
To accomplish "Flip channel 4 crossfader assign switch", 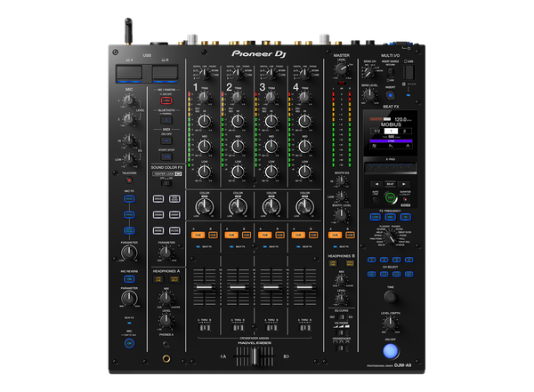I will pyautogui.click(x=304, y=327).
